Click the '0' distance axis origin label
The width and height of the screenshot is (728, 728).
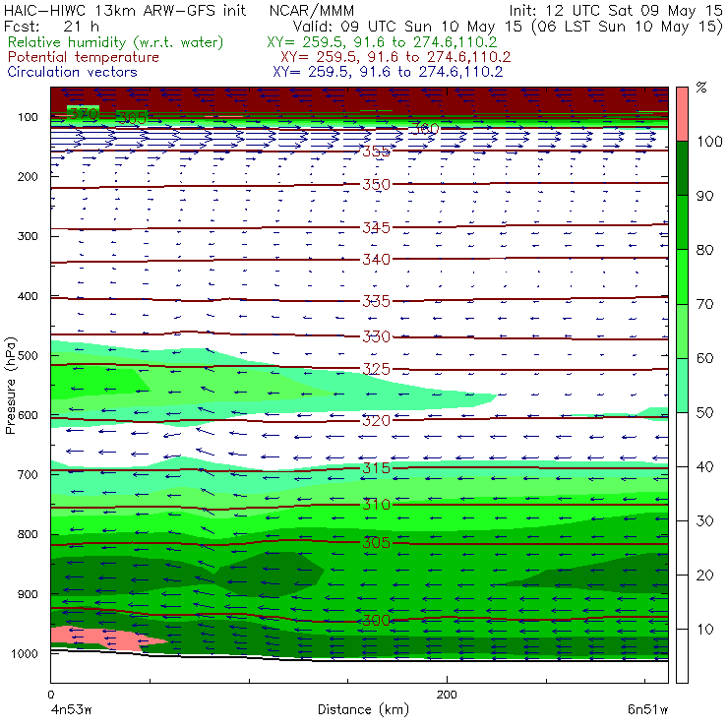coord(50,695)
